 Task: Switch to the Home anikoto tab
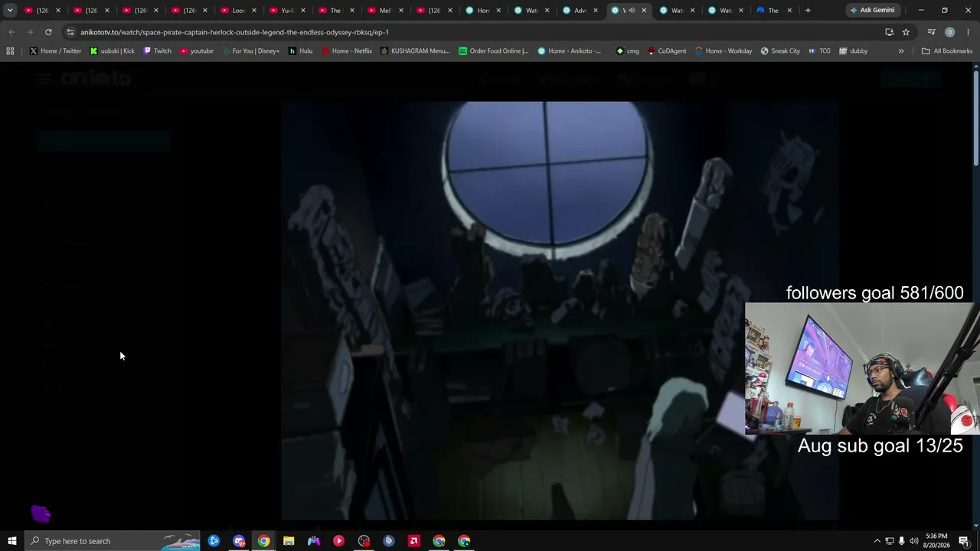(483, 11)
